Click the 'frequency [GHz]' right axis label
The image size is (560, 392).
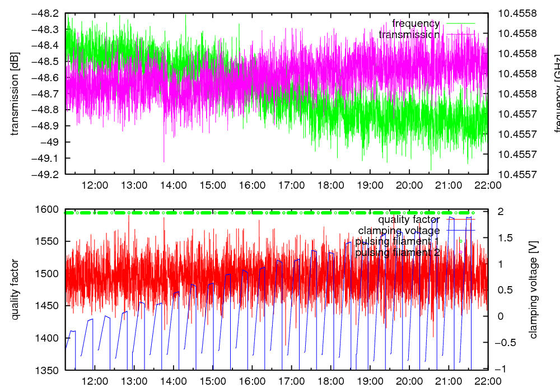pos(557,94)
